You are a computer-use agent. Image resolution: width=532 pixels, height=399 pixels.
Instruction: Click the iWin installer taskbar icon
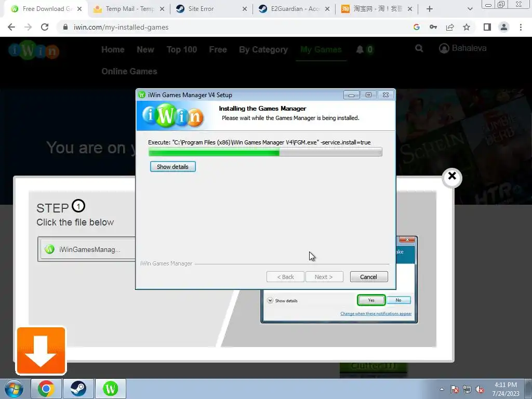(x=111, y=389)
